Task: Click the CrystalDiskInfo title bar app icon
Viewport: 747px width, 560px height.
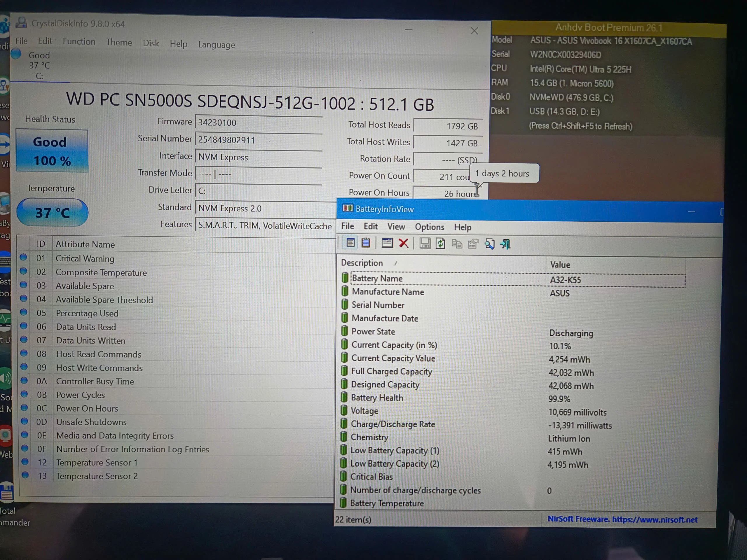Action: click(21, 23)
